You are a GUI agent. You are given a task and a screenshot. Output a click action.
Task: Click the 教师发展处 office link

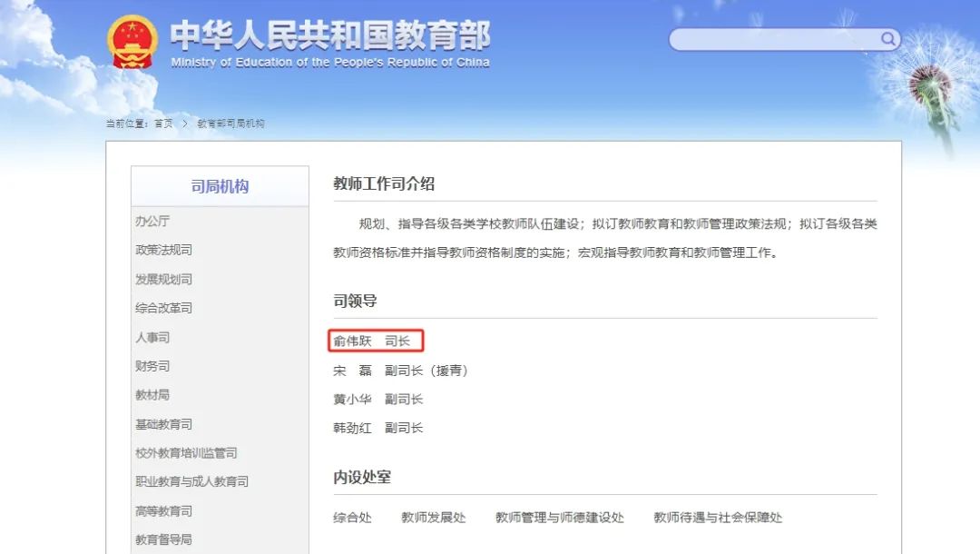[x=434, y=518]
